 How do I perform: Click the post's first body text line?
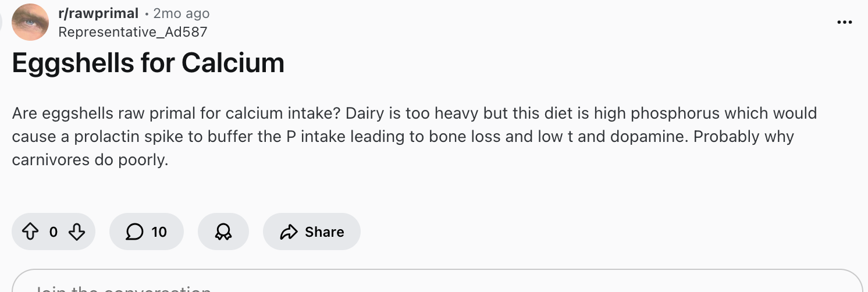[414, 113]
